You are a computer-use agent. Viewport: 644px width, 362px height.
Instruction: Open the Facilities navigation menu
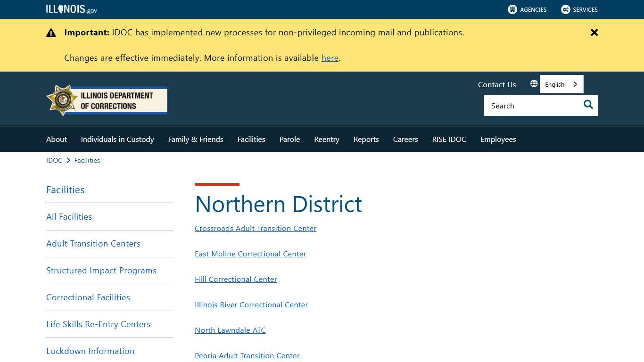[x=251, y=139]
